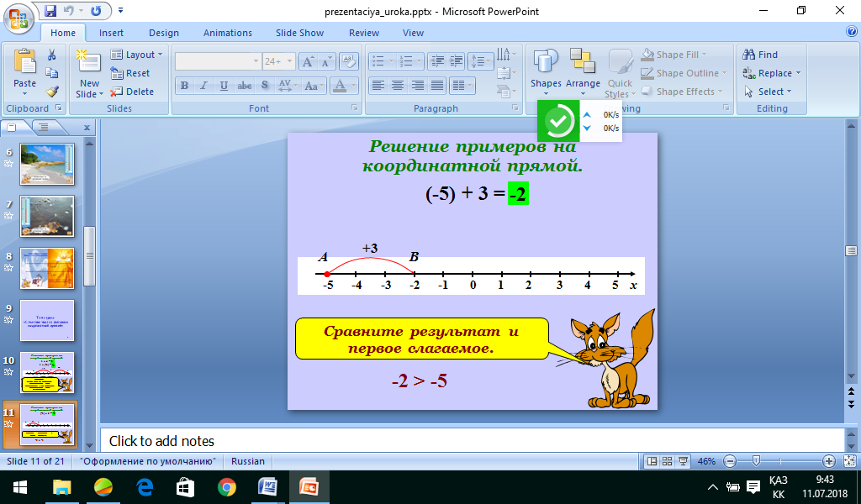Open the font name combo box
Viewport: 861px width, 504px height.
point(218,61)
